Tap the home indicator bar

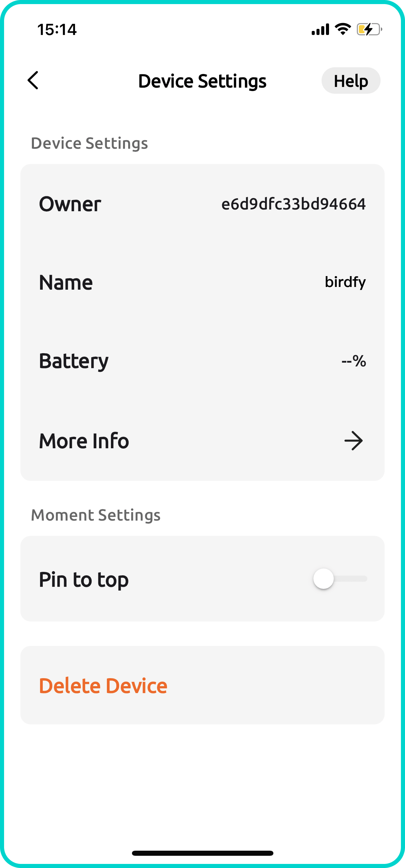[203, 853]
